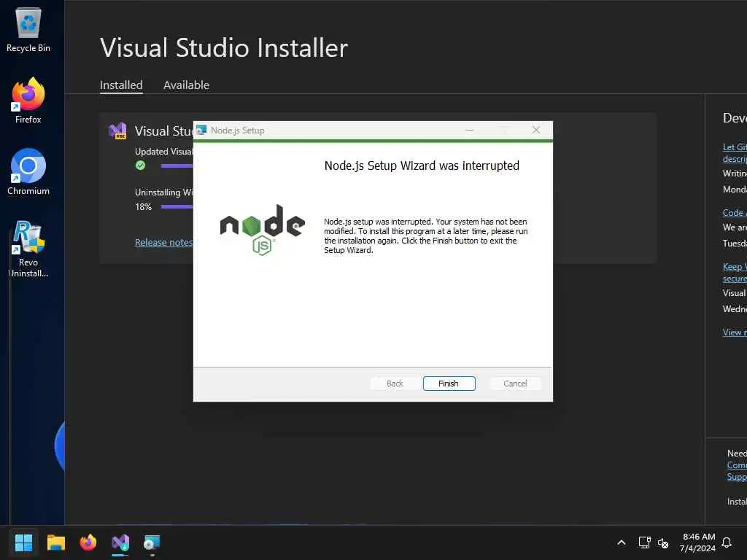Open the clock showing 8:46 AM
Screen dimensions: 747x560
698,542
